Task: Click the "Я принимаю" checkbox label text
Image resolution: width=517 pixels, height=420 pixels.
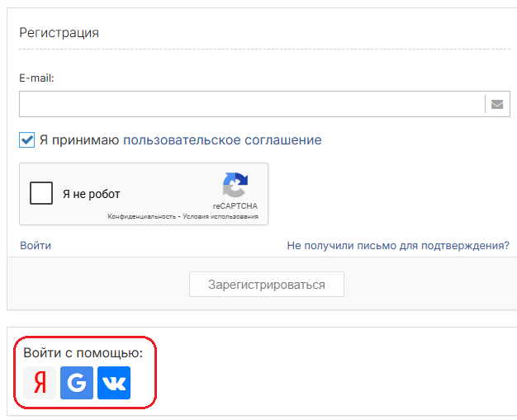Action: pos(79,140)
